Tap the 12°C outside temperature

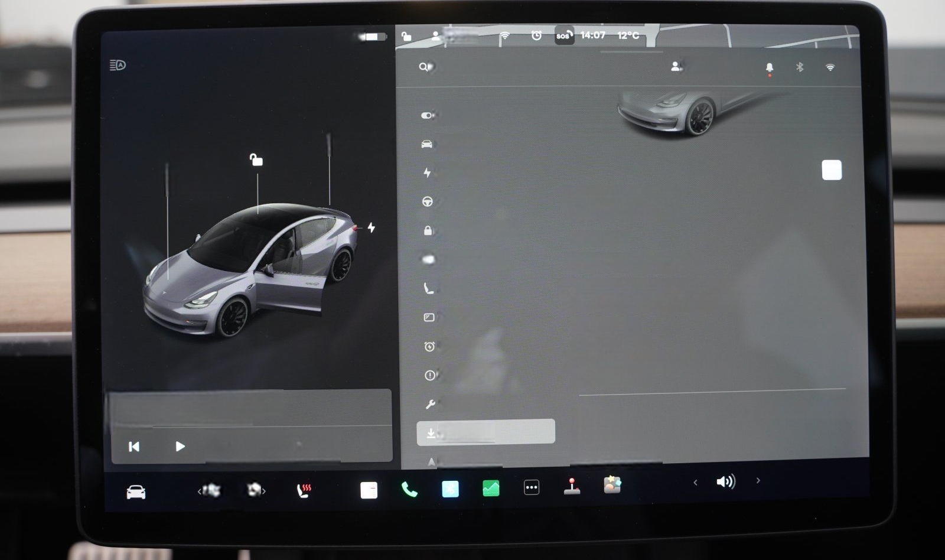[628, 35]
